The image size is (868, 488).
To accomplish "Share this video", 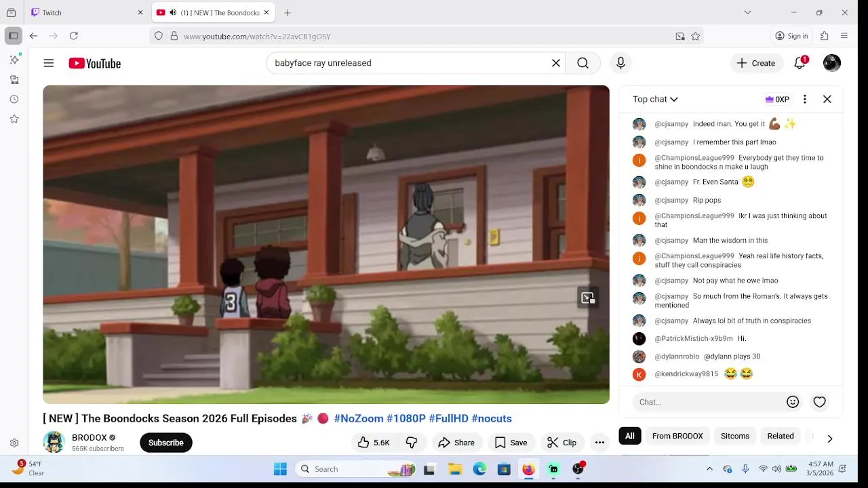I will pos(456,443).
